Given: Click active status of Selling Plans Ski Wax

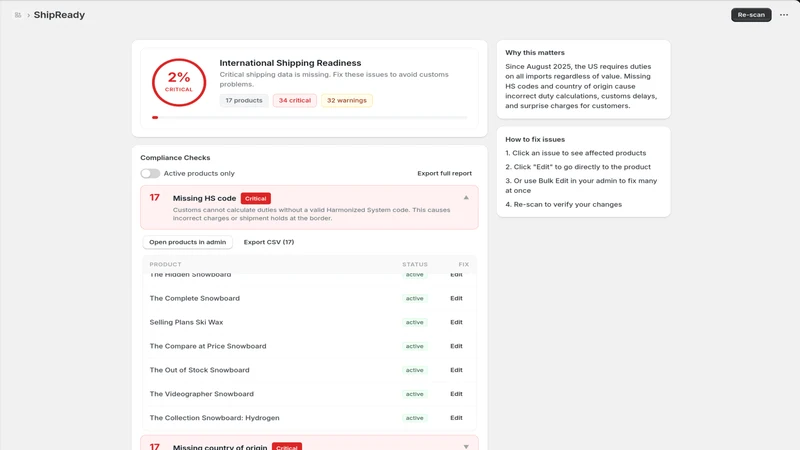Looking at the screenshot, I should tap(414, 322).
